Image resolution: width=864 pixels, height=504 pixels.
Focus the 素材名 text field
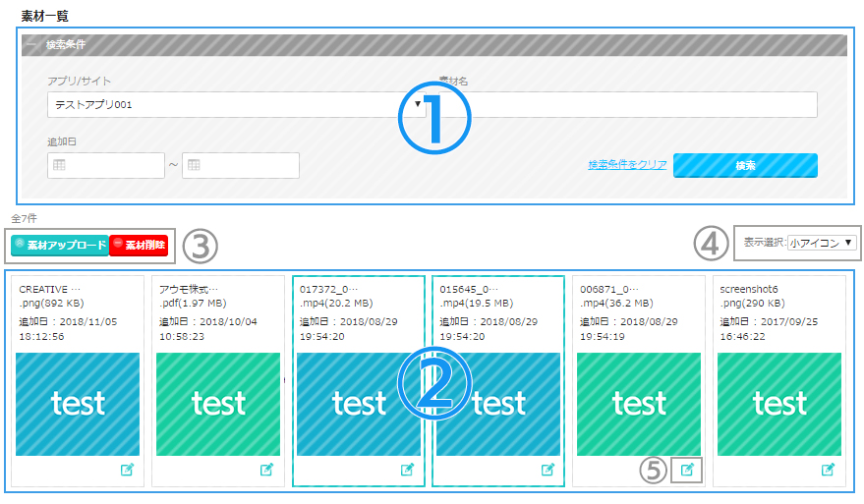(639, 104)
